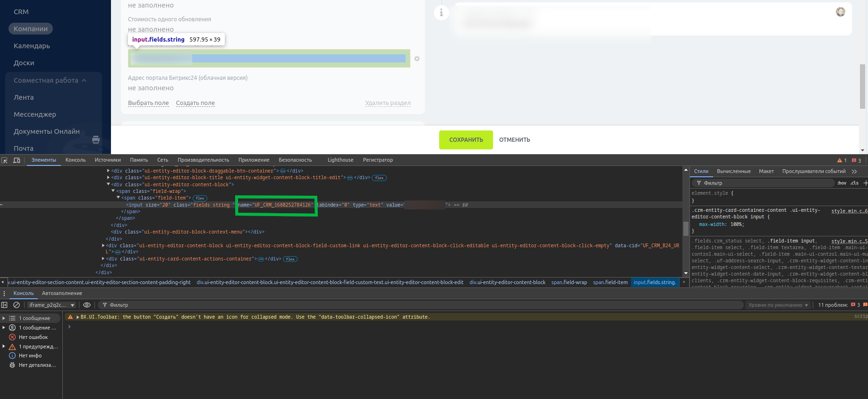
Task: Switch to the Консоль tab in DevTools
Action: (x=76, y=160)
